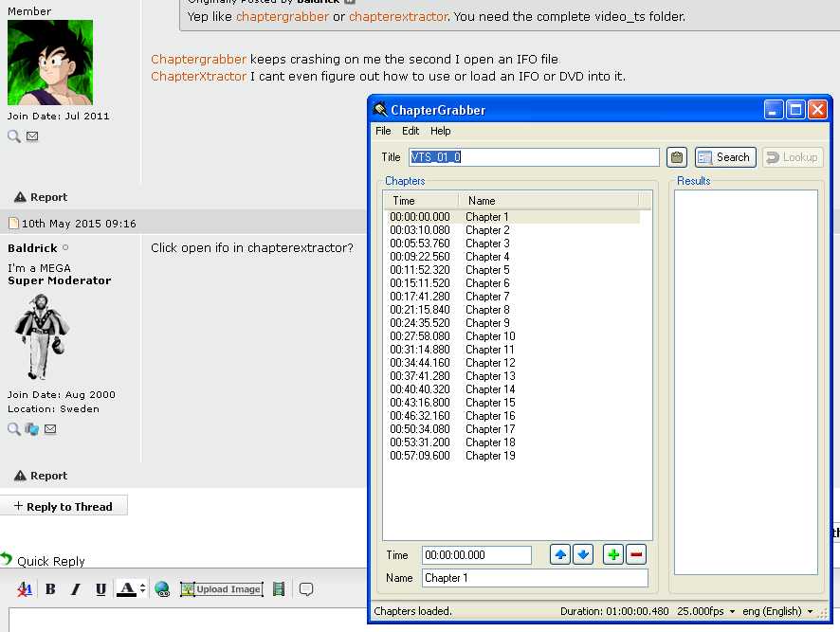The height and width of the screenshot is (632, 840).
Task: Select Chapter 19 at 00:57:09.600
Action: point(513,456)
